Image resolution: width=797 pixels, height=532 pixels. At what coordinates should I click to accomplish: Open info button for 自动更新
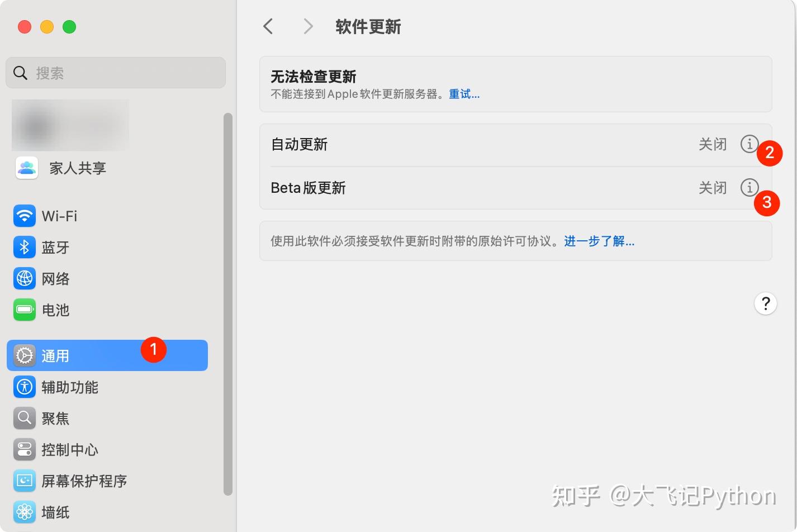(749, 144)
